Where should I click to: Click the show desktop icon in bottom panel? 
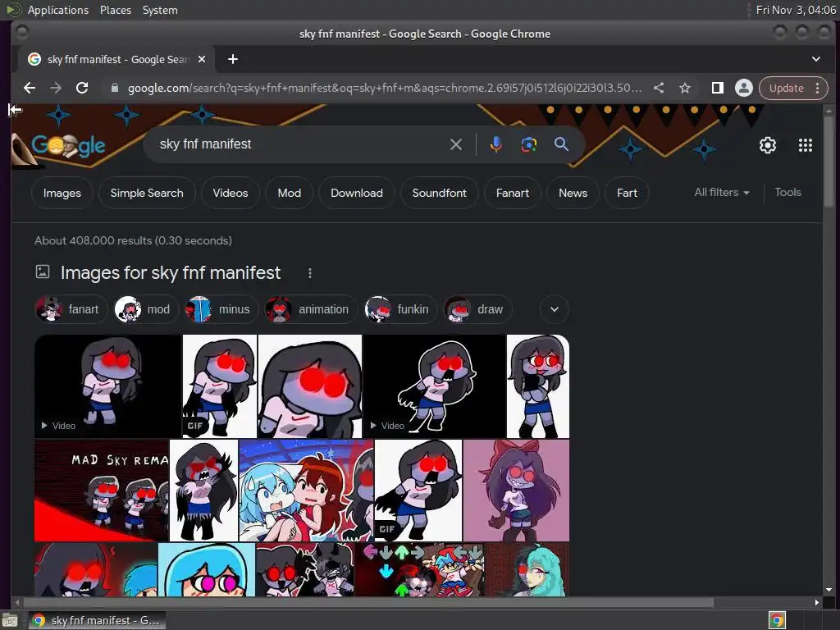pyautogui.click(x=10, y=620)
